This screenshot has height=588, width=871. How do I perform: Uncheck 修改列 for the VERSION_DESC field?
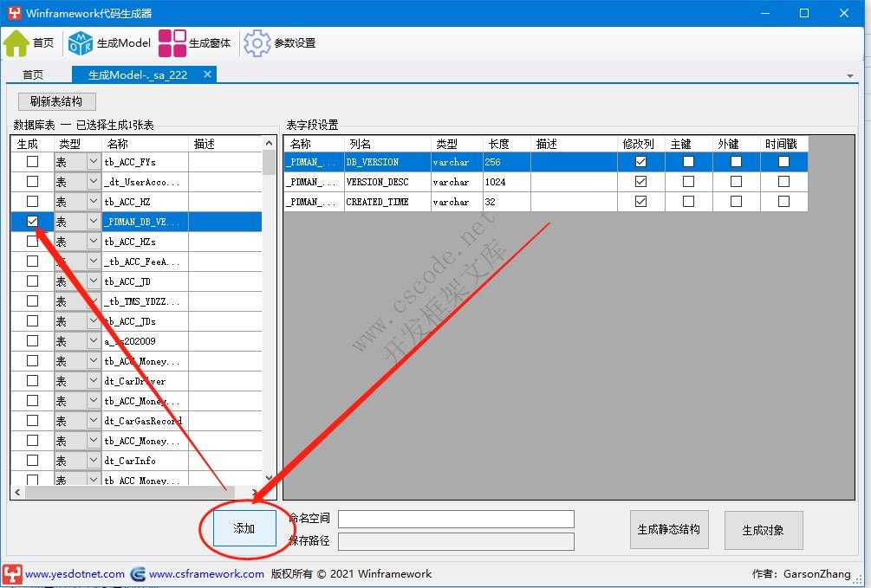[x=640, y=181]
